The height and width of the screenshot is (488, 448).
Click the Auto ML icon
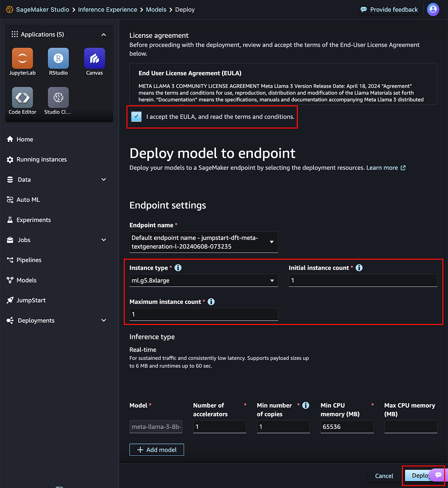[x=10, y=200]
